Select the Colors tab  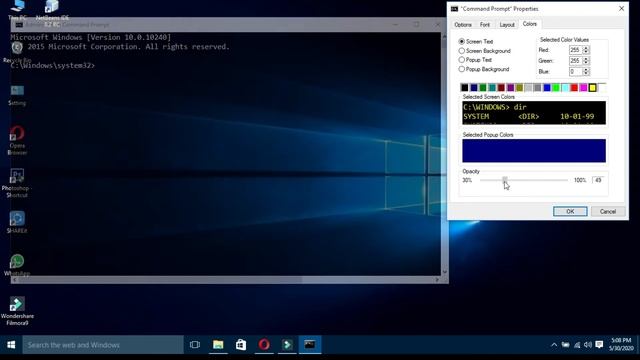coord(530,24)
